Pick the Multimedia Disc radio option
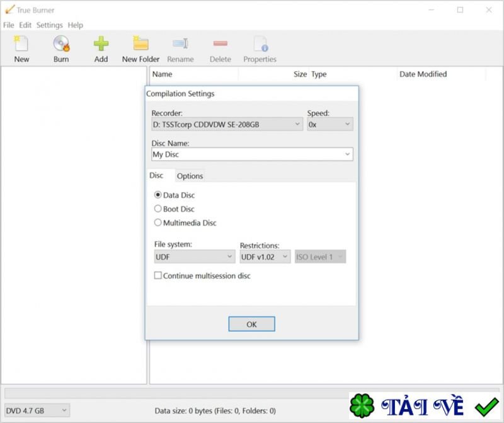 [158, 223]
